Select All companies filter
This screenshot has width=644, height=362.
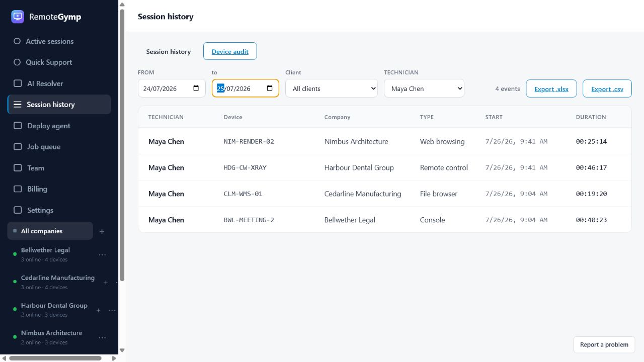50,231
